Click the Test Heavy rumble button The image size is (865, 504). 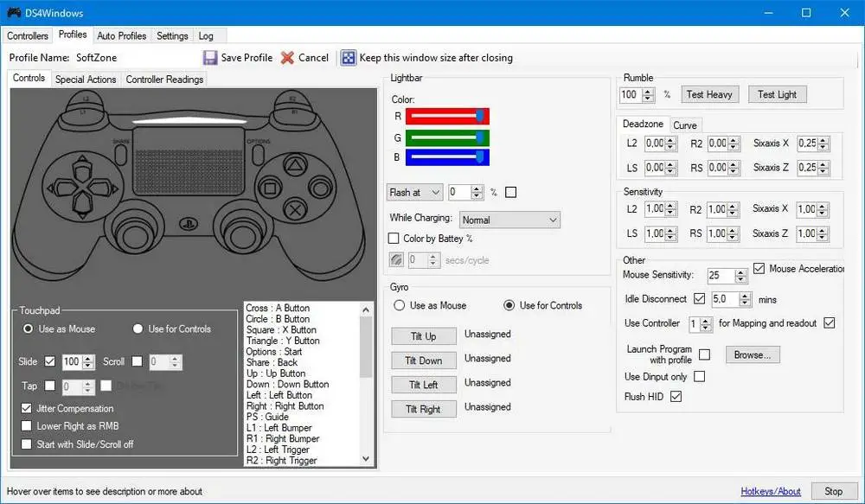(x=709, y=94)
